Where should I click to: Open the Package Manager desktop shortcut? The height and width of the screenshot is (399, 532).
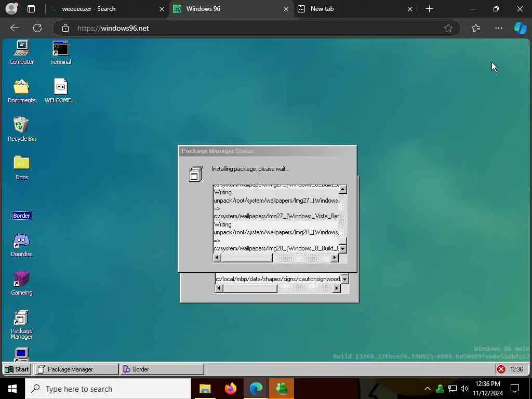[22, 324]
